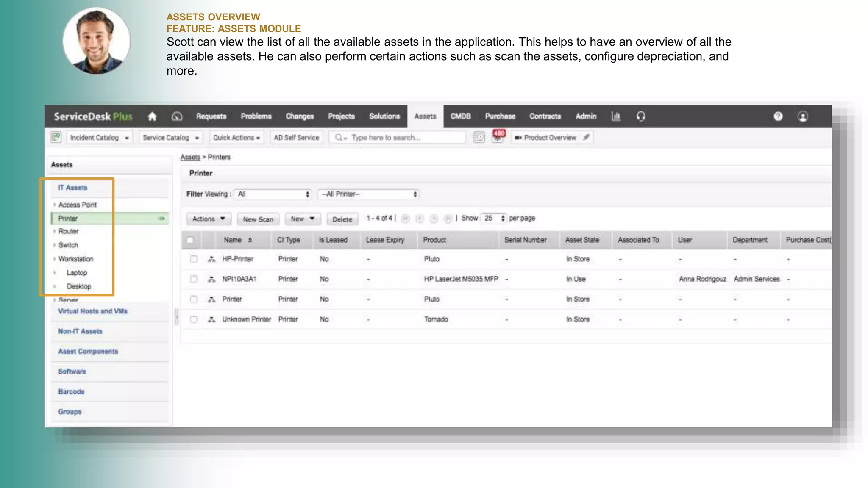Open the Actions dropdown button

tap(209, 219)
